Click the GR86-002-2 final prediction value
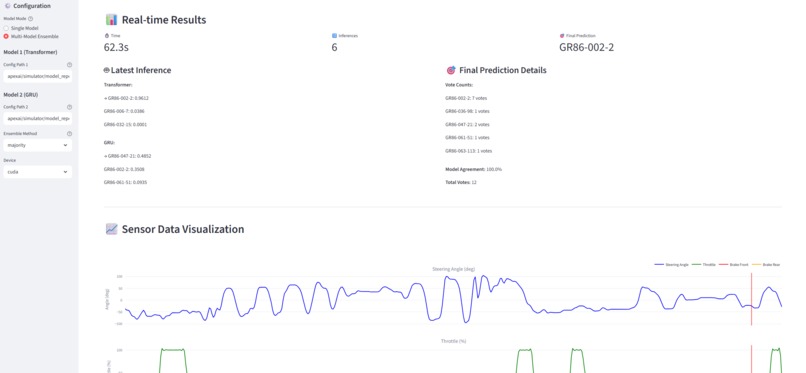806x373 pixels. [587, 48]
